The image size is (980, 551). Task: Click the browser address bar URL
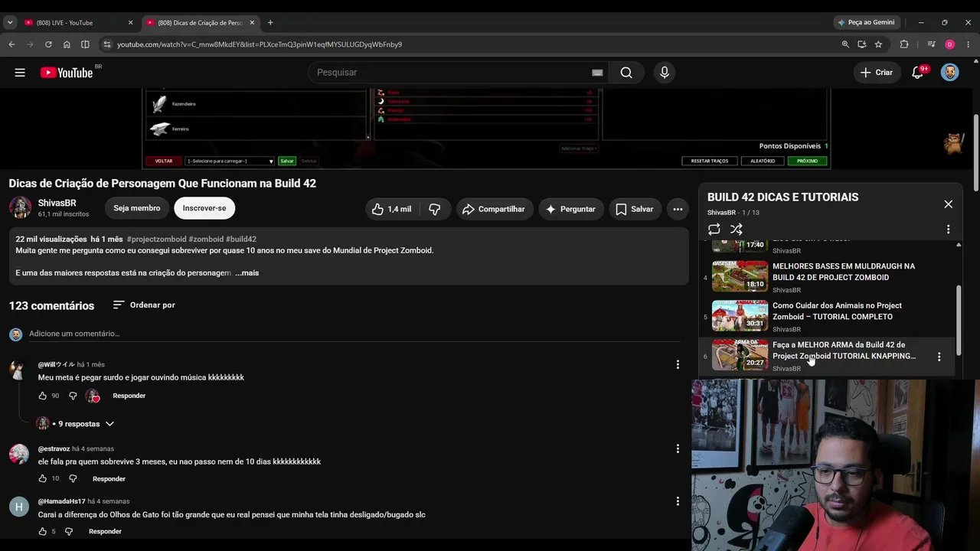tap(260, 44)
